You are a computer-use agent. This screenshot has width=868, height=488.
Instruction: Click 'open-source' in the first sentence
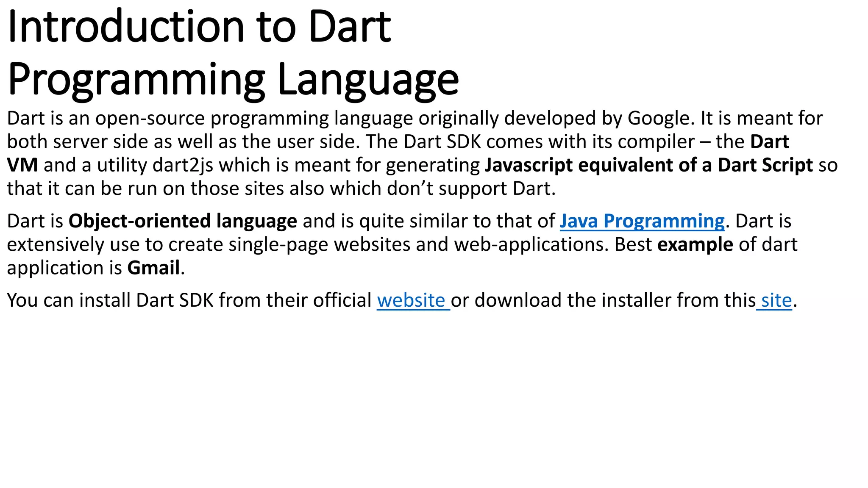pyautogui.click(x=150, y=118)
